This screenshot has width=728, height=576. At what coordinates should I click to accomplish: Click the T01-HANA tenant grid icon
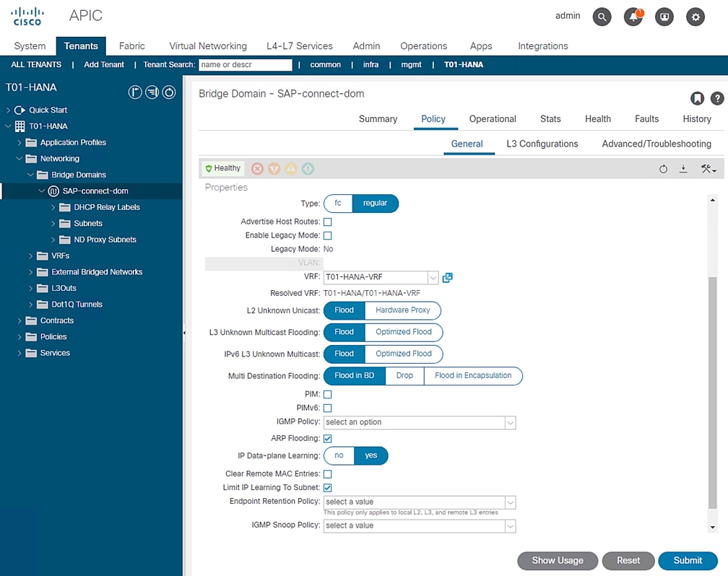click(20, 126)
